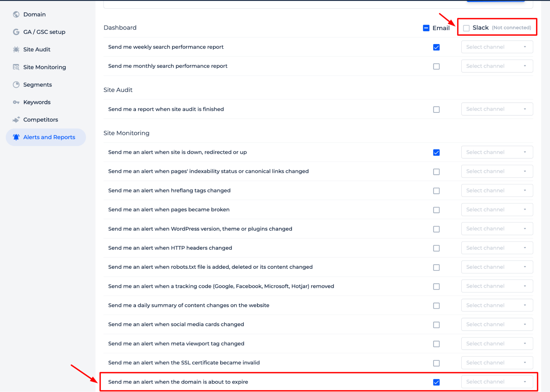The image size is (550, 392).
Task: Enable weekly search performance report email
Action: [436, 47]
